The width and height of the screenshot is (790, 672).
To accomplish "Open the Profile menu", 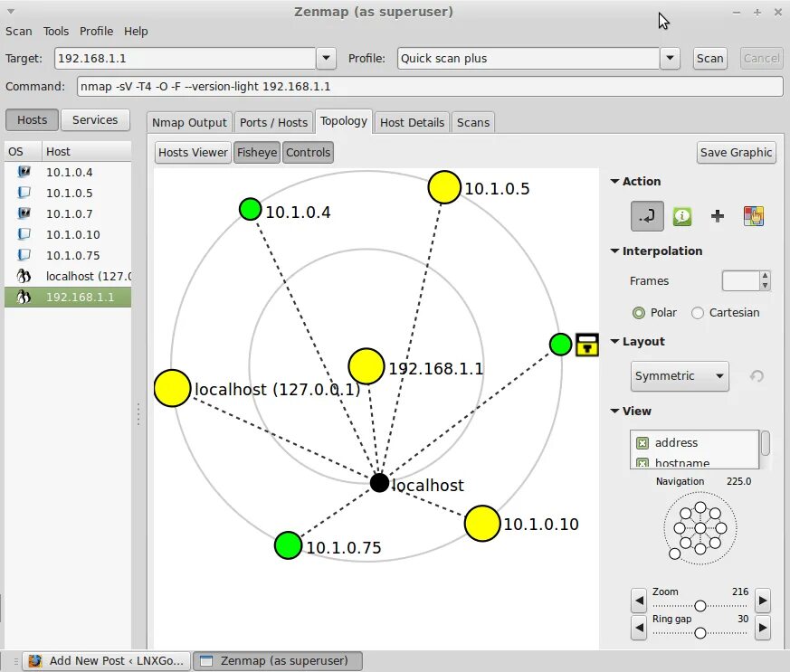I will (96, 32).
